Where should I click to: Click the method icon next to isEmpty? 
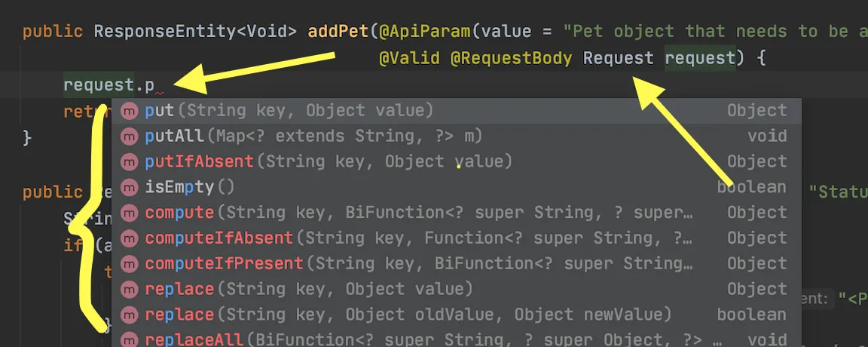(130, 187)
